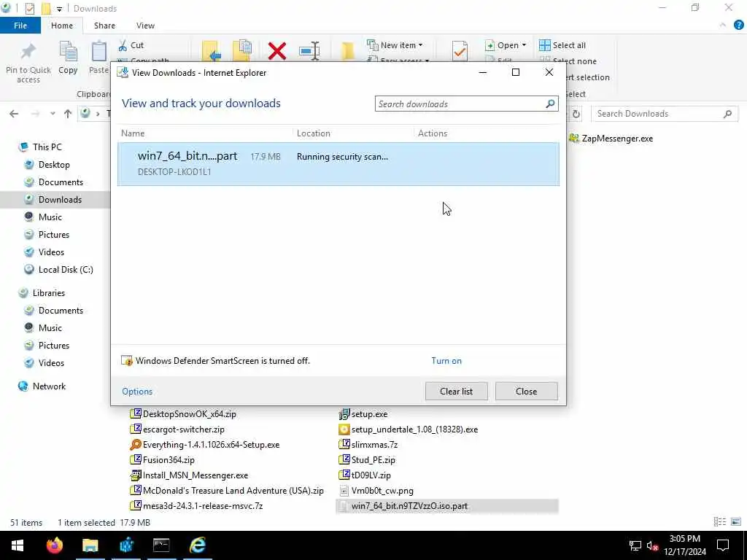Select Libraries in navigation pane
Image resolution: width=747 pixels, height=560 pixels.
click(x=49, y=293)
